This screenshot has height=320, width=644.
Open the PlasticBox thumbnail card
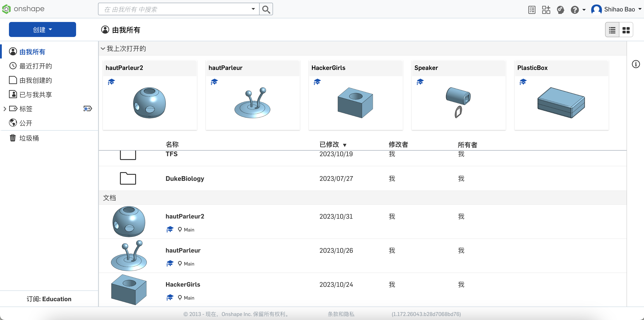tap(561, 95)
